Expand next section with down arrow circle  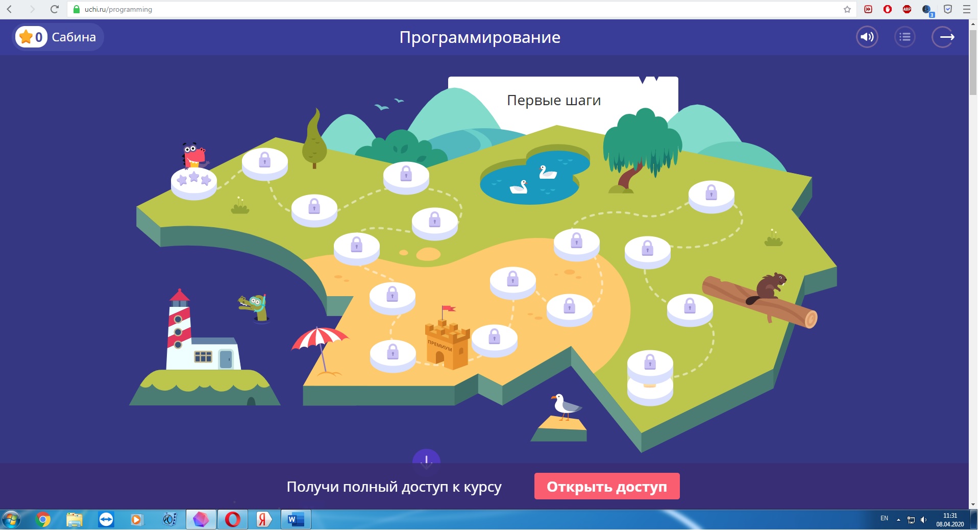click(x=426, y=459)
